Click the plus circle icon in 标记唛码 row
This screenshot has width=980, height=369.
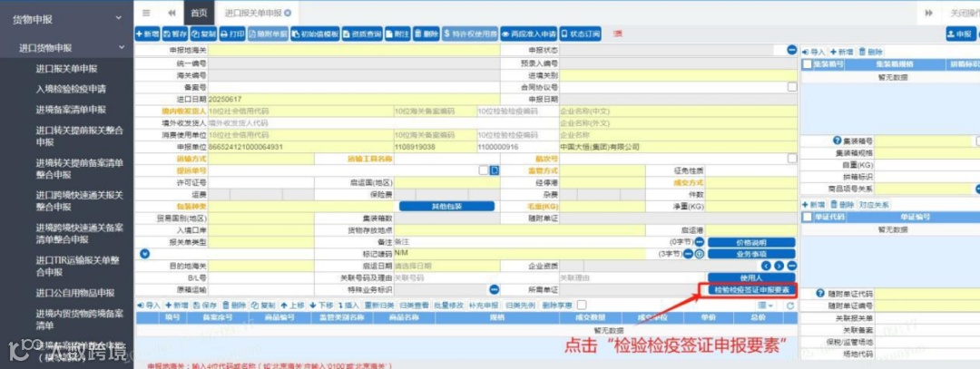click(700, 254)
